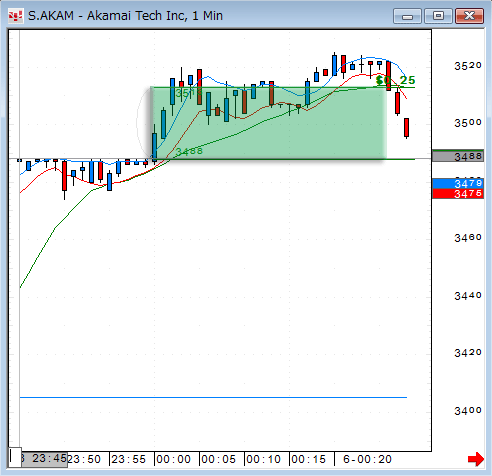This screenshot has height=476, width=492.
Task: Select the gray 3488 price marker
Action: pos(458,156)
